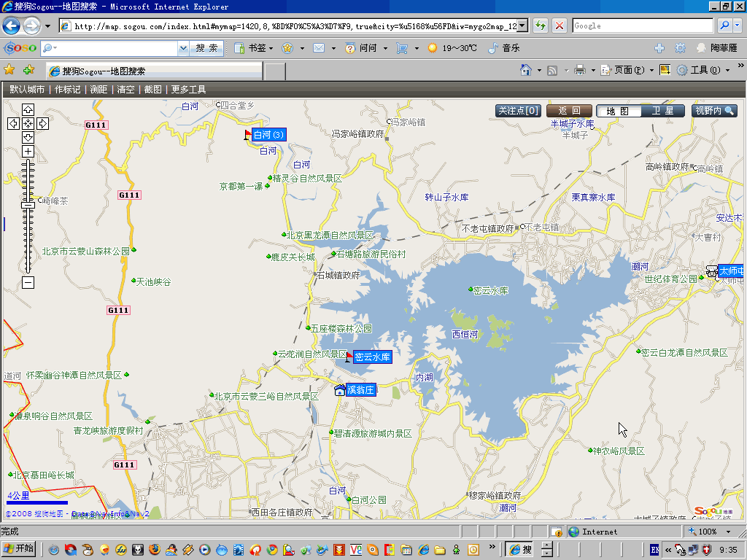
Task: Click the 视野内 search-in-view button
Action: coord(714,111)
